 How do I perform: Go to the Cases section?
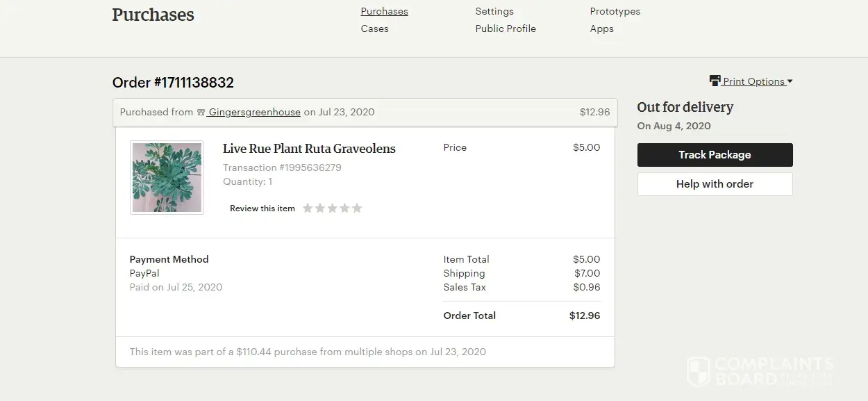[x=374, y=28]
